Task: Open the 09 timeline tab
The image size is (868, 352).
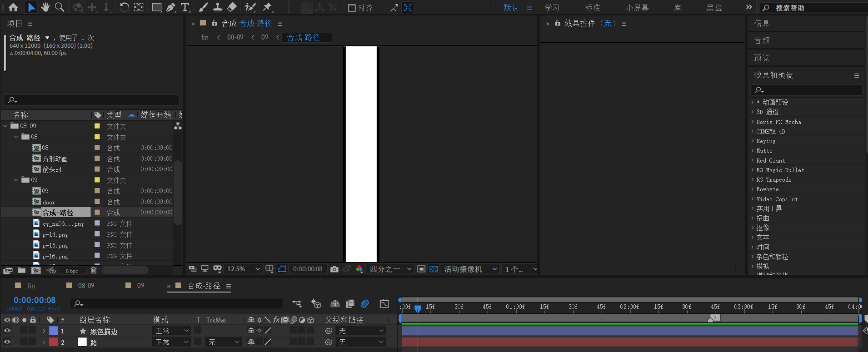Action: (140, 286)
